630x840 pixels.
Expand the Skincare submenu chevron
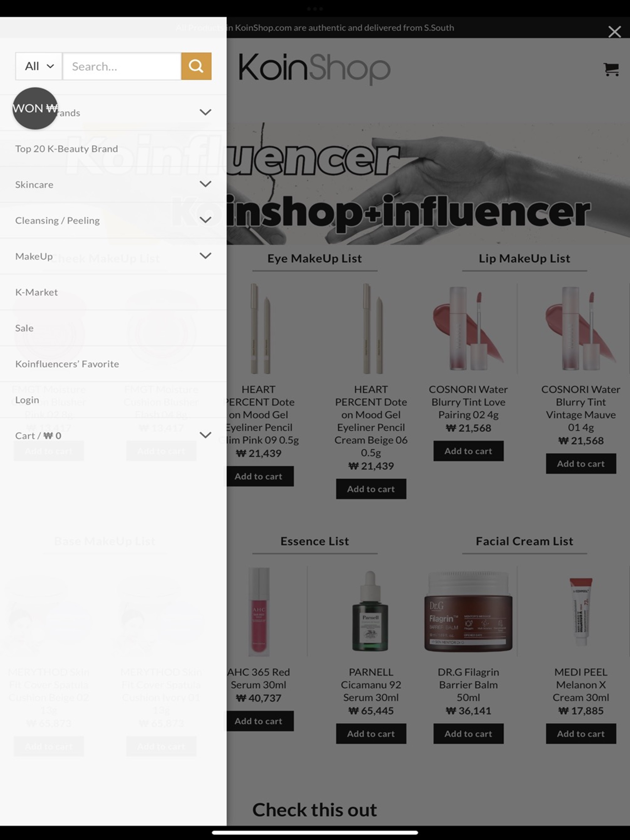(205, 184)
